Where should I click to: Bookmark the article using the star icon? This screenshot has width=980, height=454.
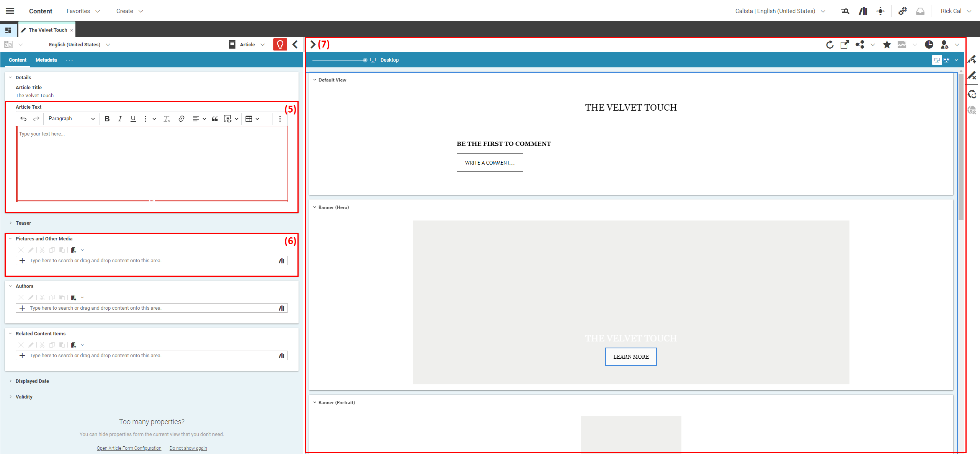coord(887,44)
